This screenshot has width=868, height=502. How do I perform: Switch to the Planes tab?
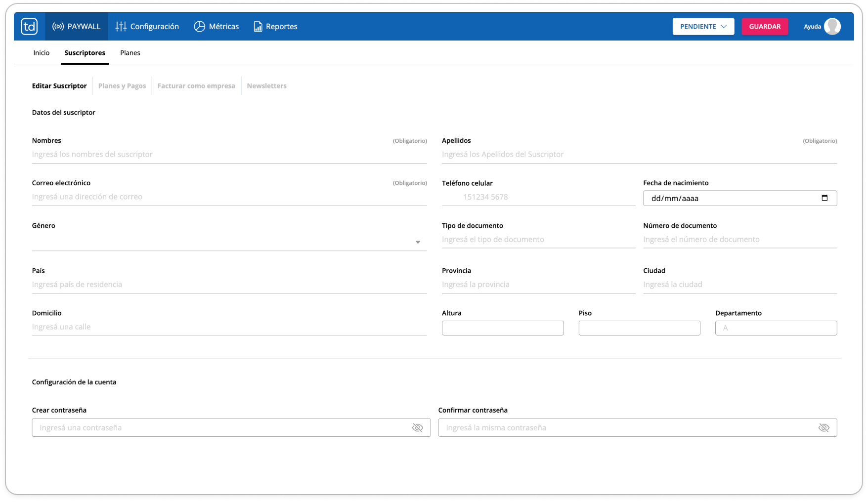pos(130,53)
